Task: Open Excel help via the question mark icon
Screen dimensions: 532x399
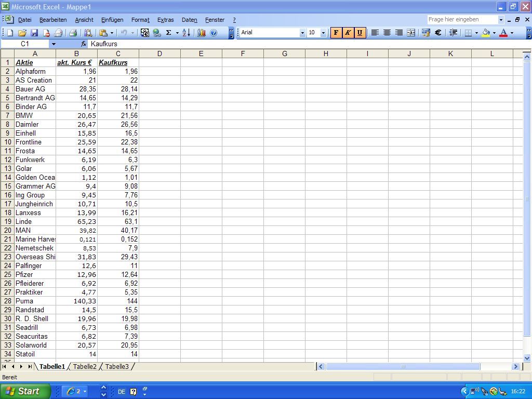Action: pos(214,33)
